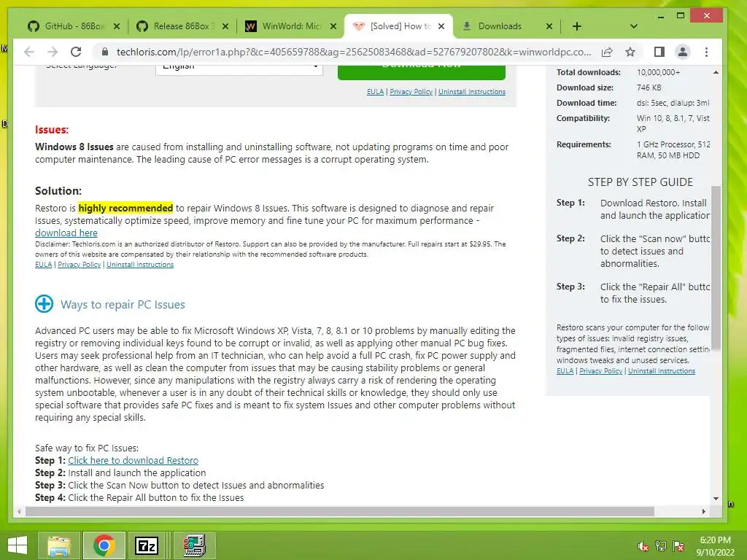The width and height of the screenshot is (747, 560).
Task: Open the Chrome profile menu
Action: pos(683,52)
